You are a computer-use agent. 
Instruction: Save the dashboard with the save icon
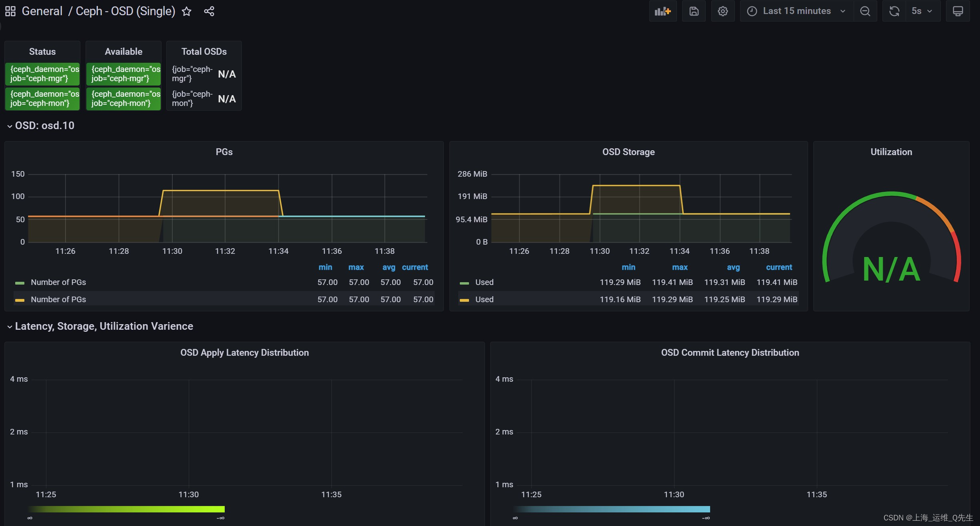[x=694, y=11]
